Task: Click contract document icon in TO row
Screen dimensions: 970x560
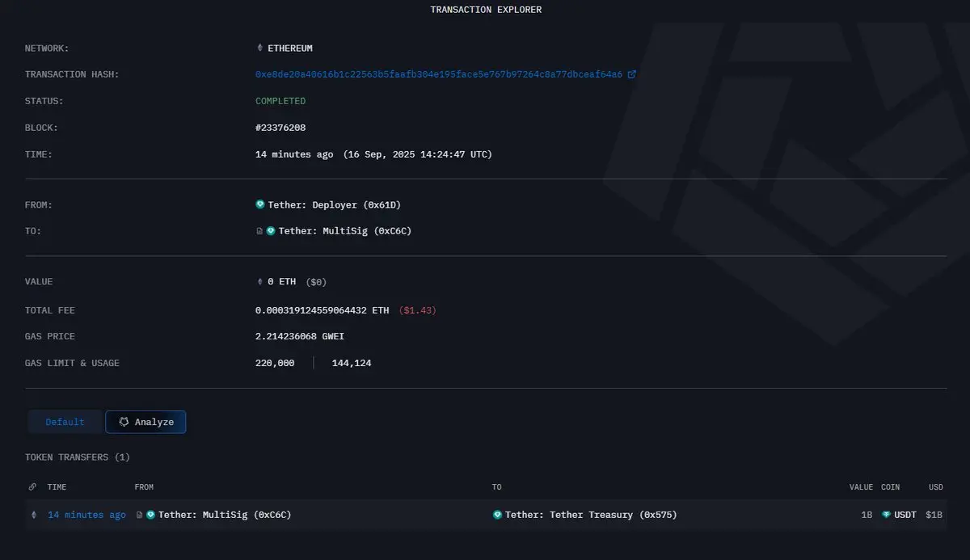Action: (x=259, y=231)
